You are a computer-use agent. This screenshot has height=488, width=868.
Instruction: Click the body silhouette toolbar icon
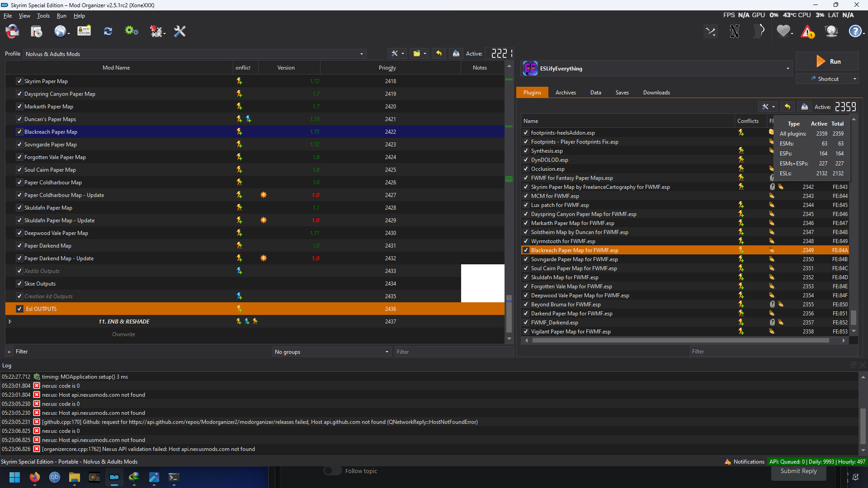point(759,31)
